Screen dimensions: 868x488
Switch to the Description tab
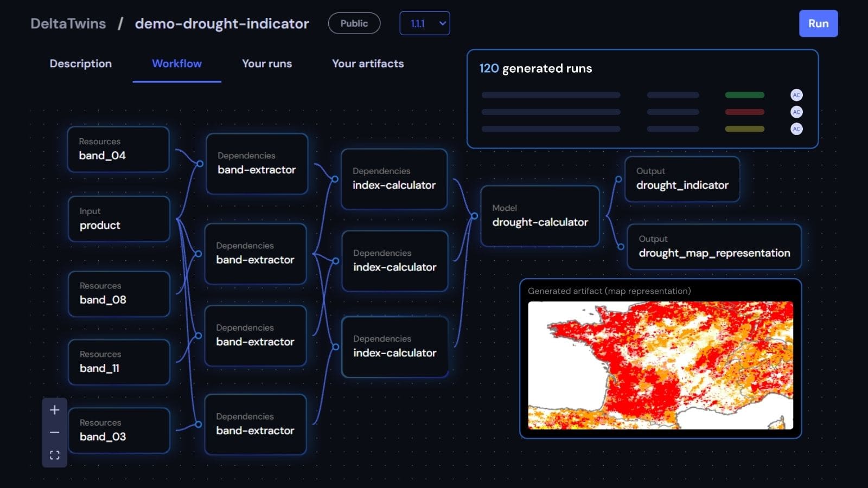click(80, 63)
